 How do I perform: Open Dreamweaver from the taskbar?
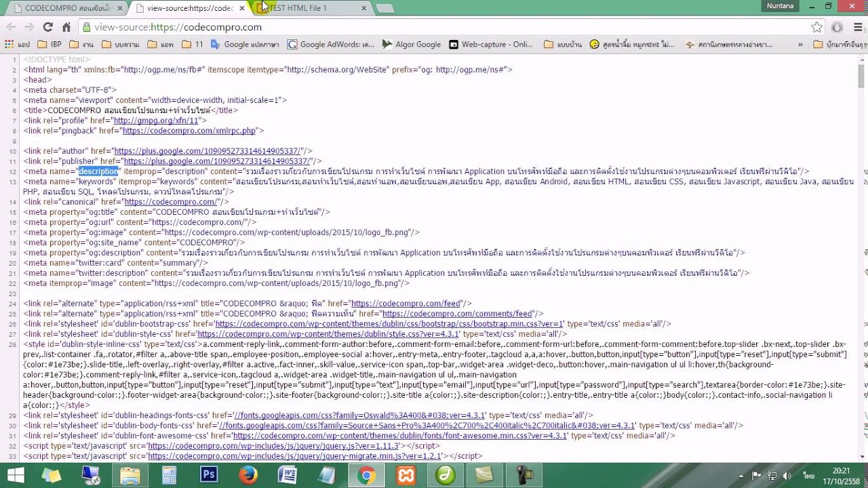446,475
